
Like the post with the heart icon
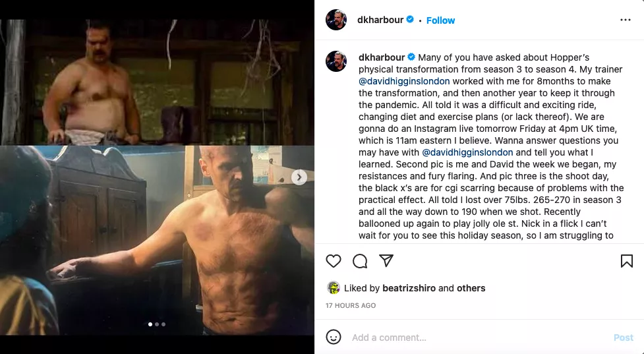pyautogui.click(x=334, y=261)
